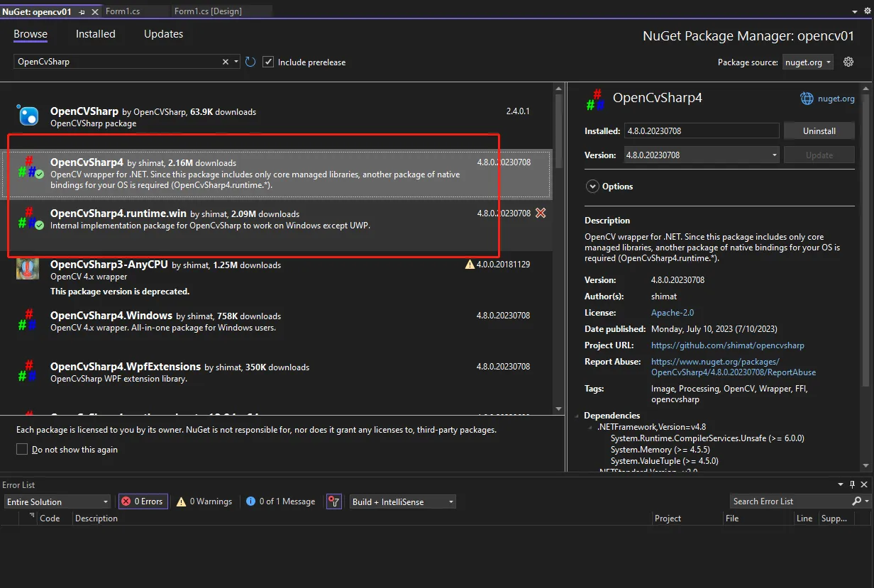The height and width of the screenshot is (588, 874).
Task: Switch to the Browse tab
Action: 31,34
